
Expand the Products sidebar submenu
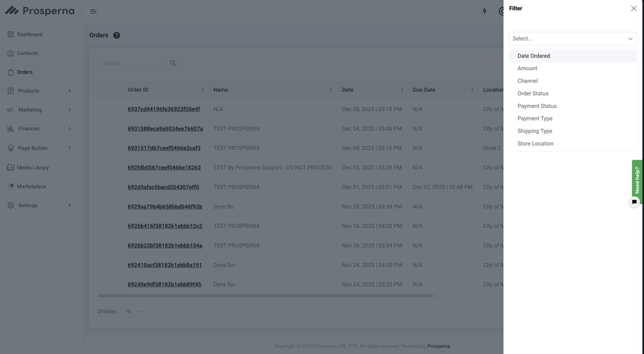(69, 91)
